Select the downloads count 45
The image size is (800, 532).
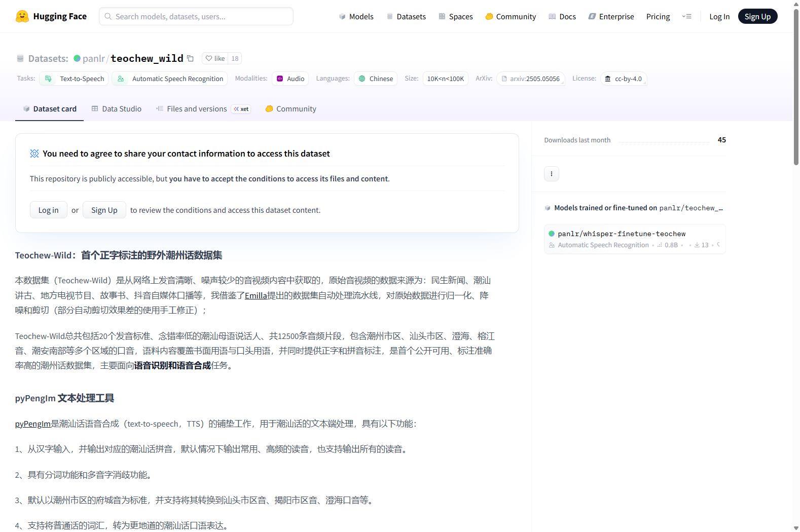pos(722,140)
